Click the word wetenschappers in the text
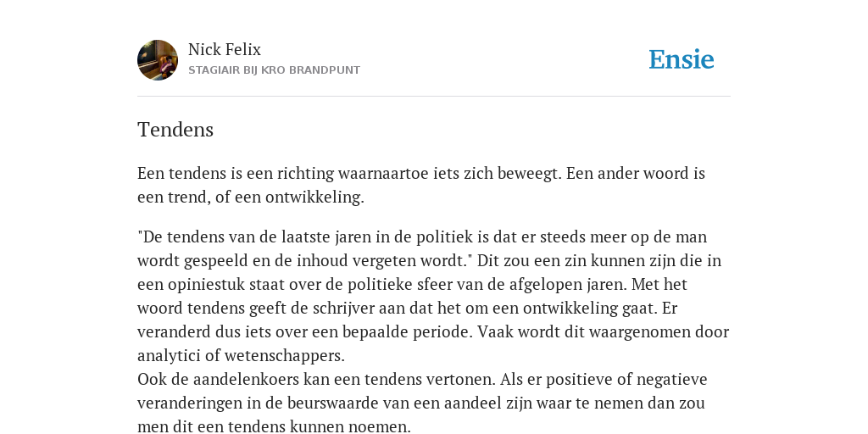 click(284, 356)
